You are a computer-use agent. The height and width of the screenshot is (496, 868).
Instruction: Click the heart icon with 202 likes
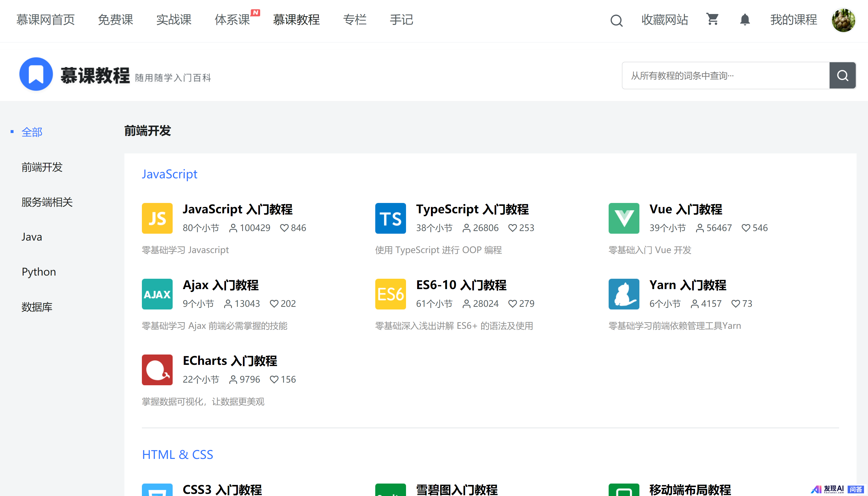274,304
